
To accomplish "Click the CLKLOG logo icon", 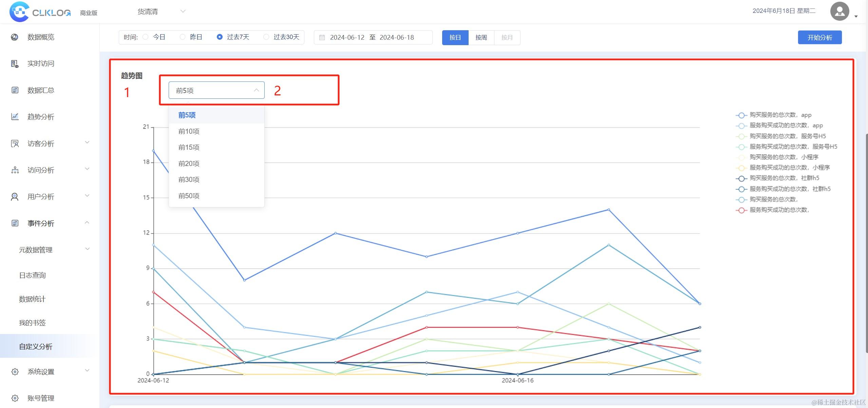I will tap(19, 12).
